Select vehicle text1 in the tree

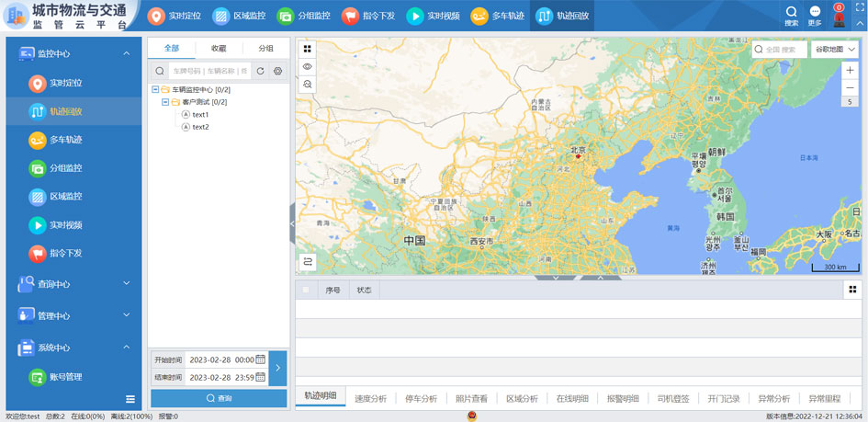click(x=199, y=115)
